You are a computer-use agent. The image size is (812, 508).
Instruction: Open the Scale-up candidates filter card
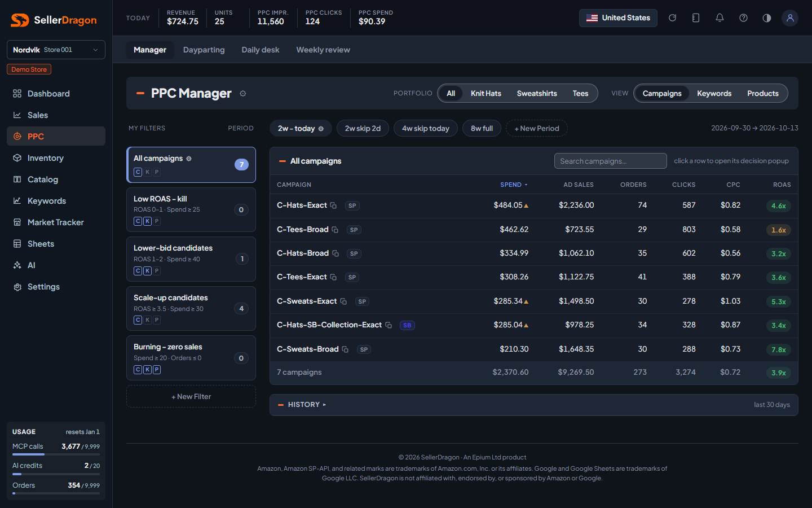click(x=191, y=309)
